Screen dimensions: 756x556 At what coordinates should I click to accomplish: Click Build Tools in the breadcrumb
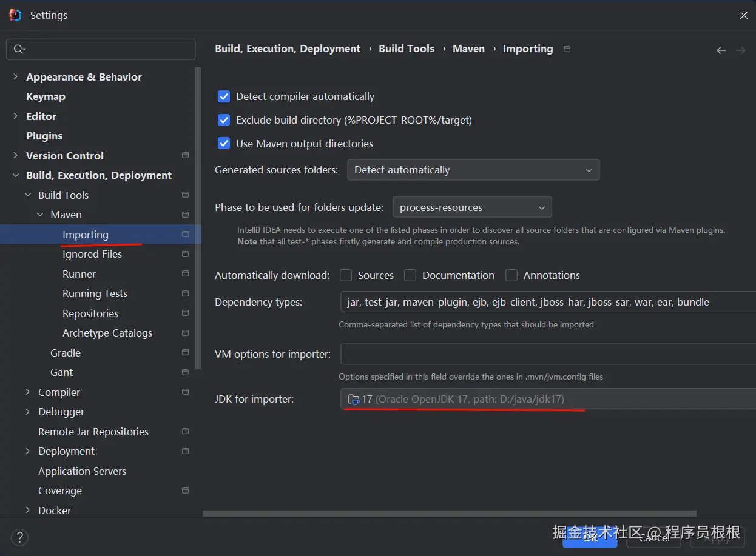(407, 49)
